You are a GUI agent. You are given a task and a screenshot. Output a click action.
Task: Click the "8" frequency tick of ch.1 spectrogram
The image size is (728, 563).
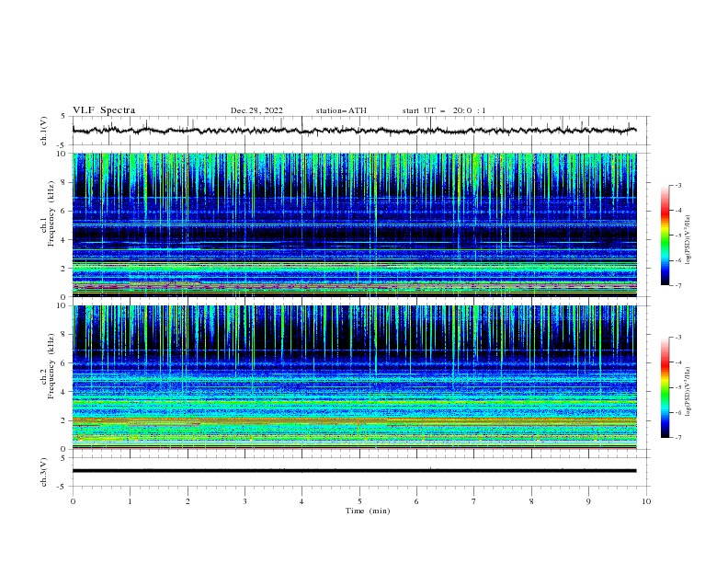(64, 182)
